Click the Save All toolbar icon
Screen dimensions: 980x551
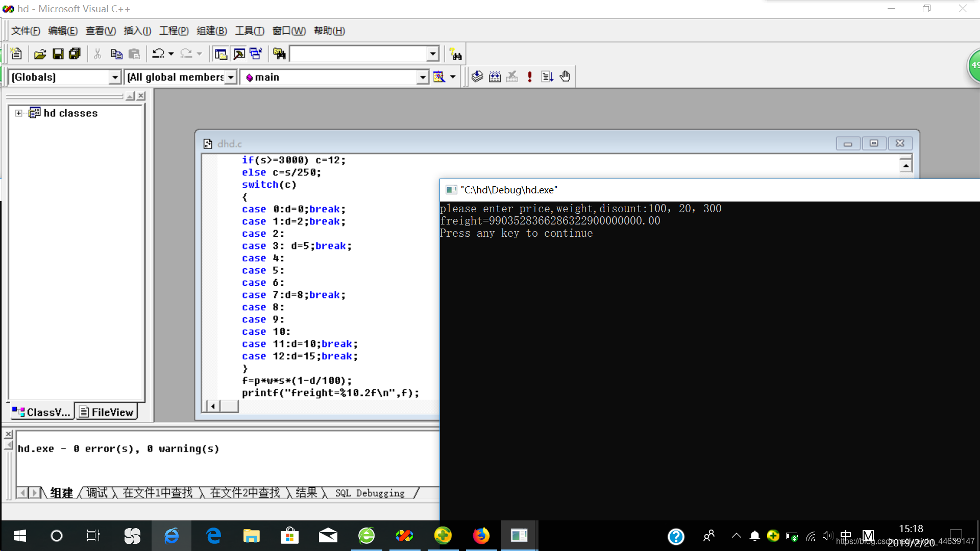75,54
